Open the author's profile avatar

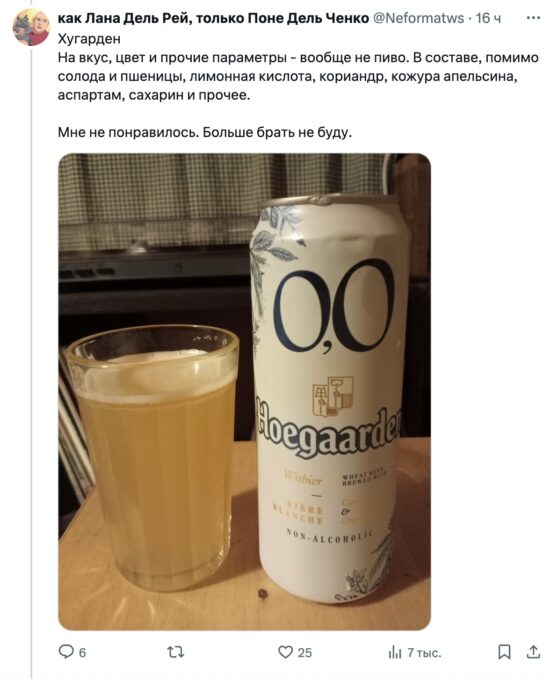pos(31,26)
